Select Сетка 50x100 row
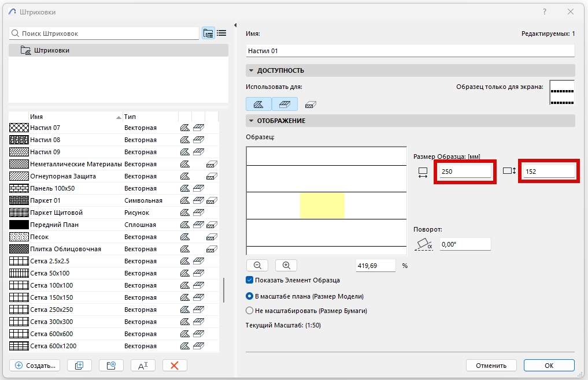 114,273
